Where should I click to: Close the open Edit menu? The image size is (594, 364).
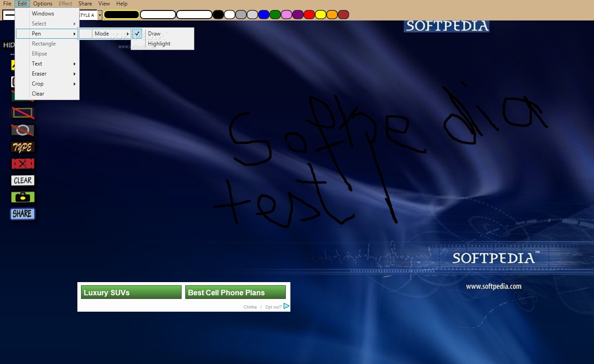[22, 4]
